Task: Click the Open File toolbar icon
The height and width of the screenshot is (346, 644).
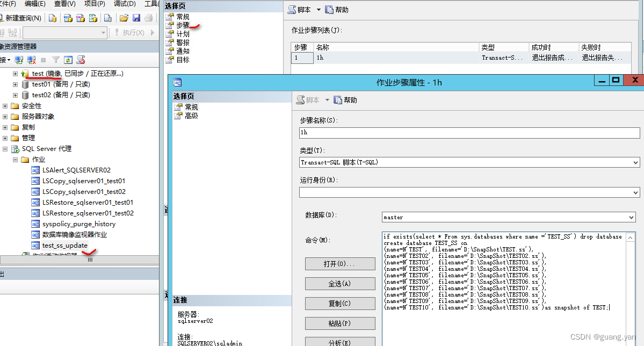Action: tap(123, 18)
